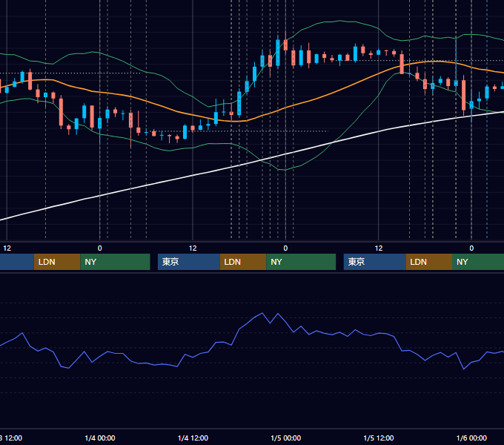Click hour label 0 above 1/6 00:00

click(x=471, y=248)
